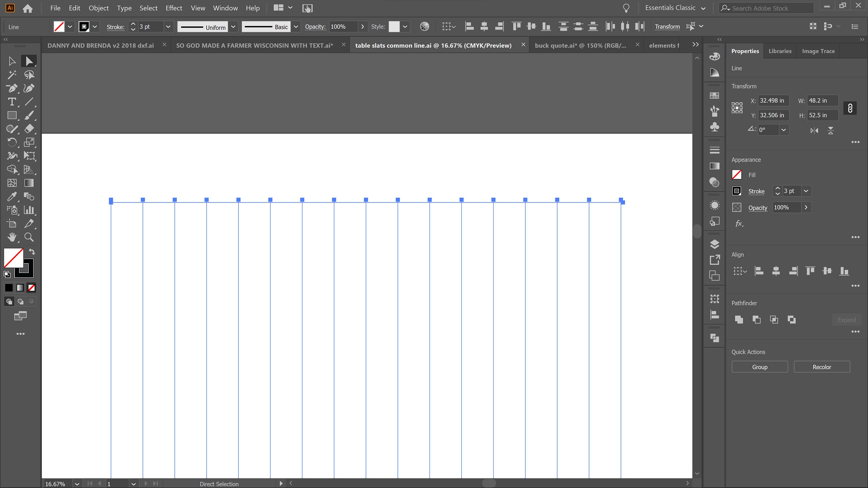
Task: Click the Recolor quick action button
Action: 822,367
